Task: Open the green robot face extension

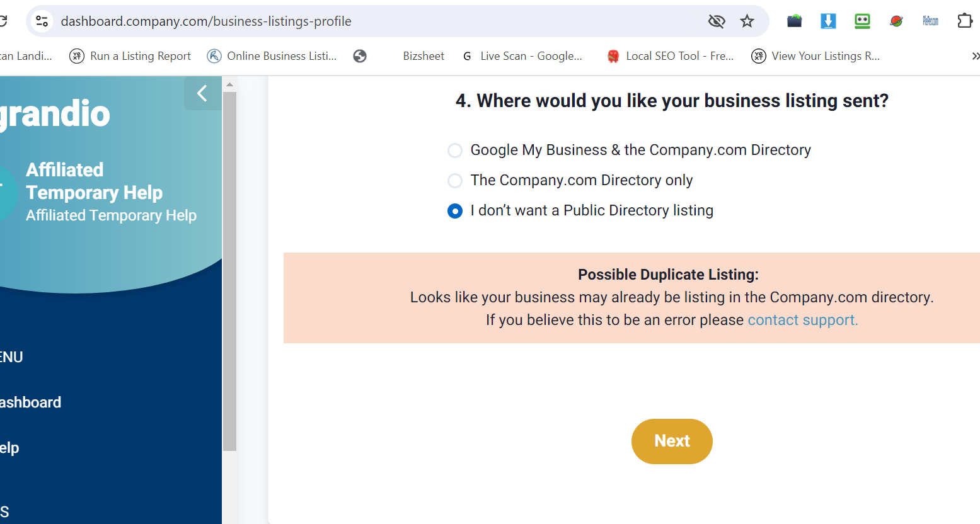Action: pyautogui.click(x=862, y=21)
